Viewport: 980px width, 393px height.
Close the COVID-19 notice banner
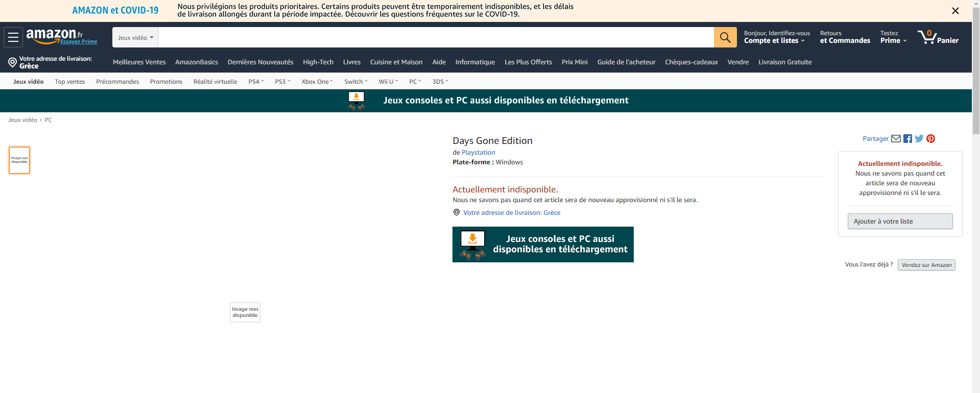955,11
